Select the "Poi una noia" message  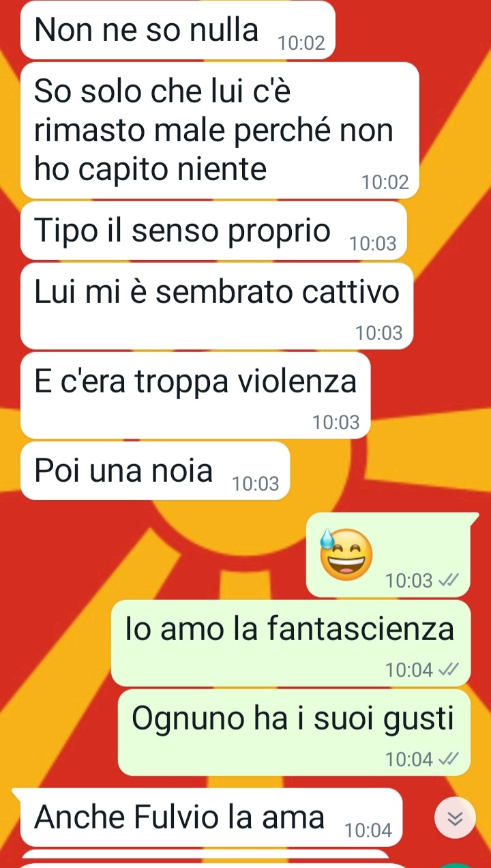155,470
